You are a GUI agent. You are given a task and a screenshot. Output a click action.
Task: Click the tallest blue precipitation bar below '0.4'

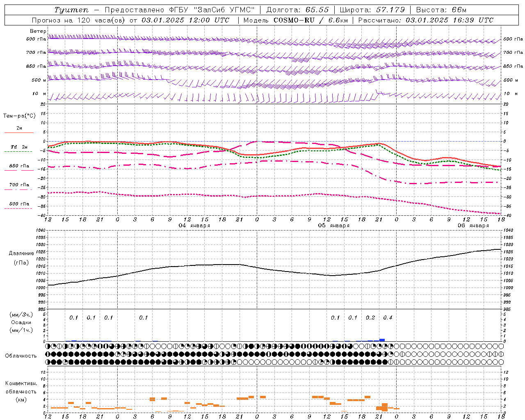382,340
